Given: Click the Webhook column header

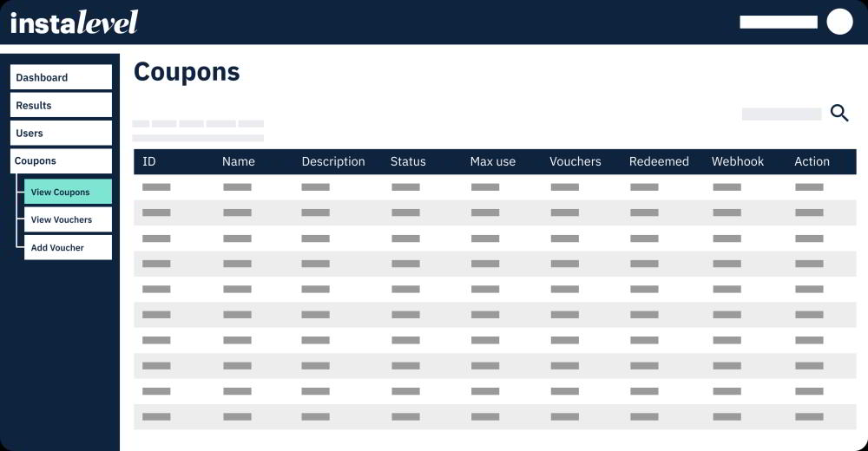Looking at the screenshot, I should 737,161.
